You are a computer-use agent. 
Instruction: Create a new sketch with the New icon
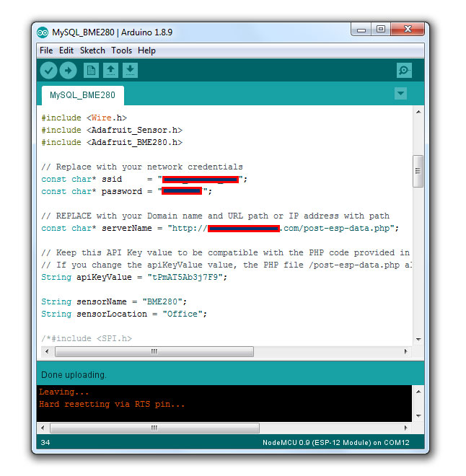click(91, 71)
